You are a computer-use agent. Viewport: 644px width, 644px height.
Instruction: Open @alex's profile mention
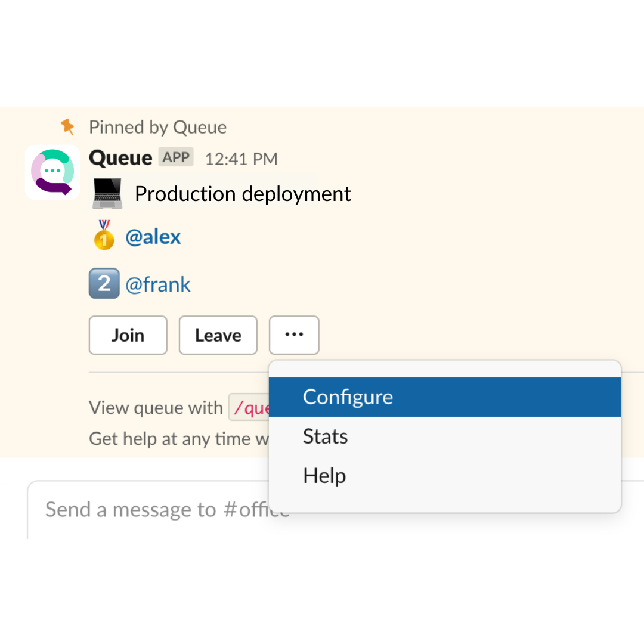coord(153,236)
